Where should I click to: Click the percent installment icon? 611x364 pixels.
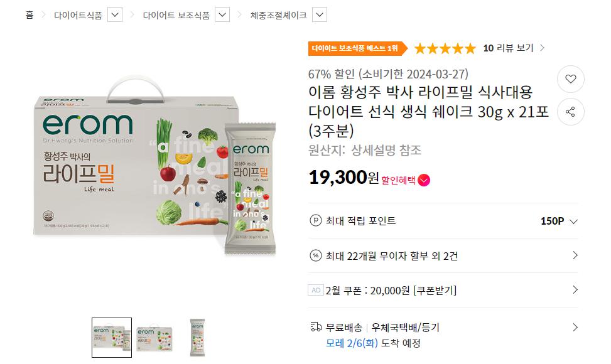pos(316,255)
